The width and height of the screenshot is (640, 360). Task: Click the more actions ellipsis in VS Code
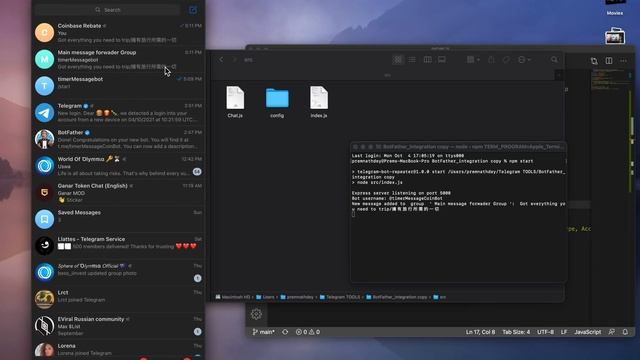pos(623,61)
